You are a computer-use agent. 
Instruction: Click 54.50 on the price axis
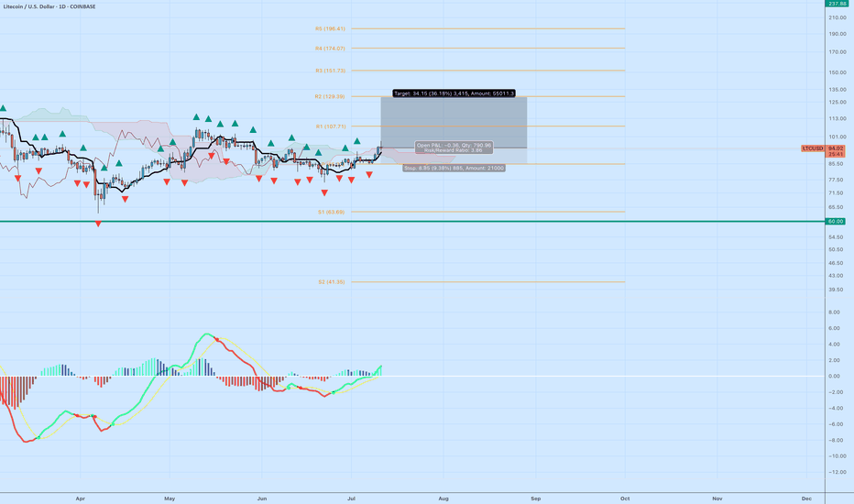point(836,237)
